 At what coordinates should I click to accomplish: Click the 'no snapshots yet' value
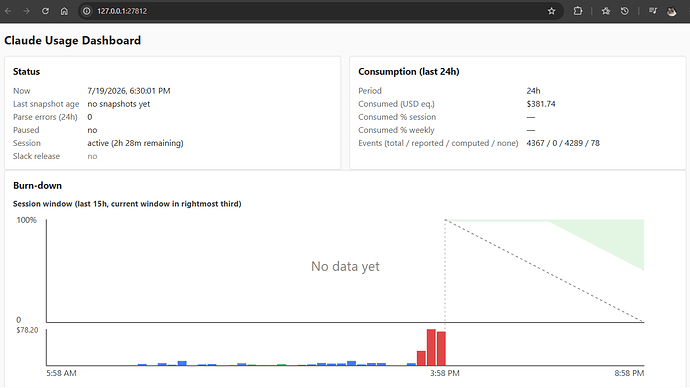[118, 104]
